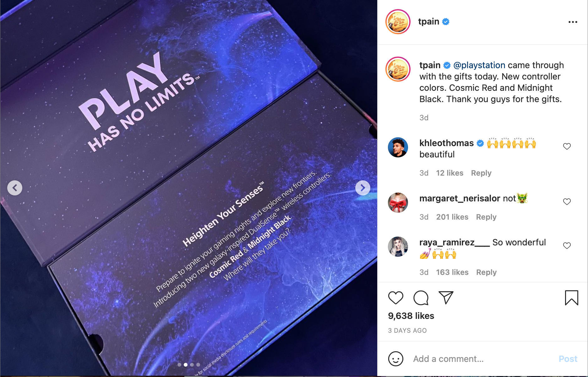Save post with the bookmark icon
The image size is (588, 377).
pyautogui.click(x=571, y=298)
